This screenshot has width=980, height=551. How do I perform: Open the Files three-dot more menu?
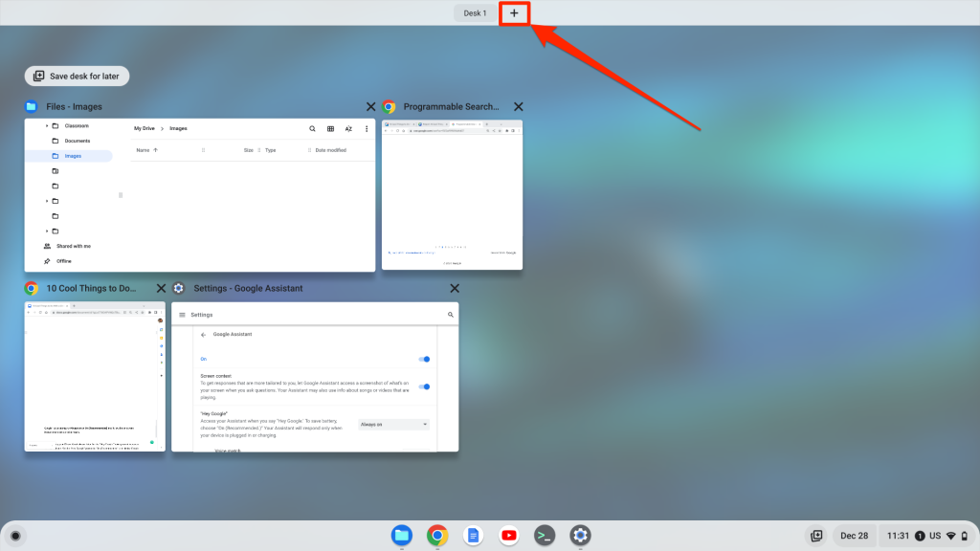(x=367, y=129)
